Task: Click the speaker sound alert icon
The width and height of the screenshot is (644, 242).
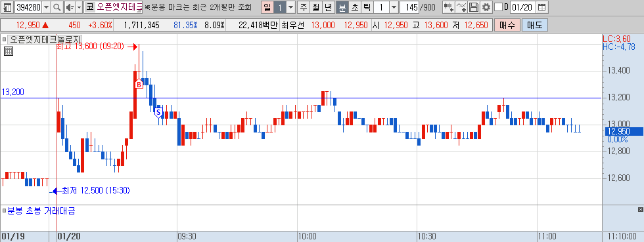Action: pyautogui.click(x=70, y=7)
